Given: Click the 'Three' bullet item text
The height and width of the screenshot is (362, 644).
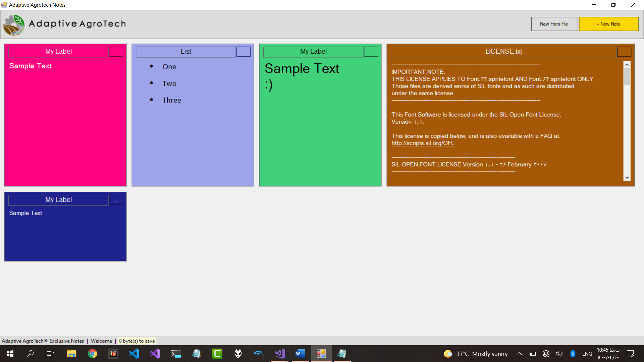Looking at the screenshot, I should tap(171, 100).
